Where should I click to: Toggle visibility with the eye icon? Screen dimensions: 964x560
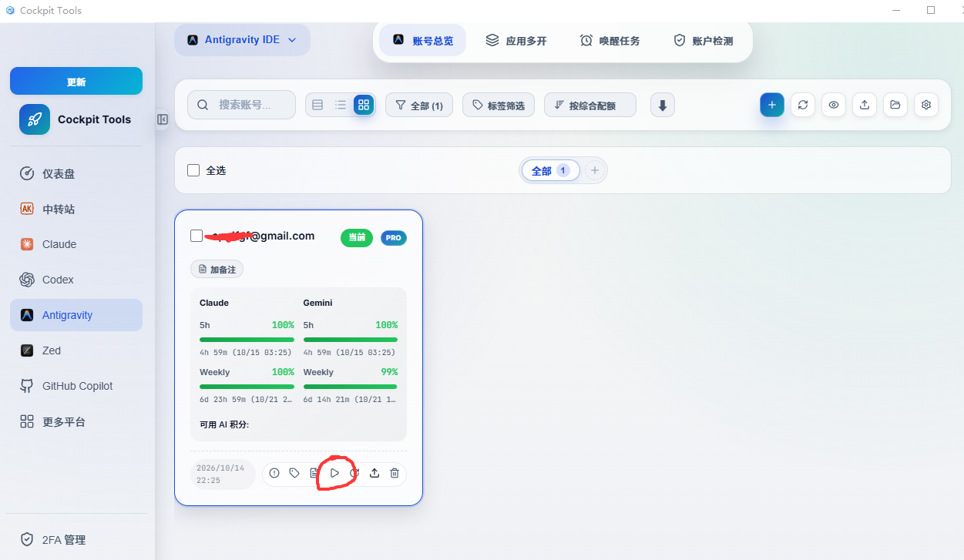pos(834,105)
